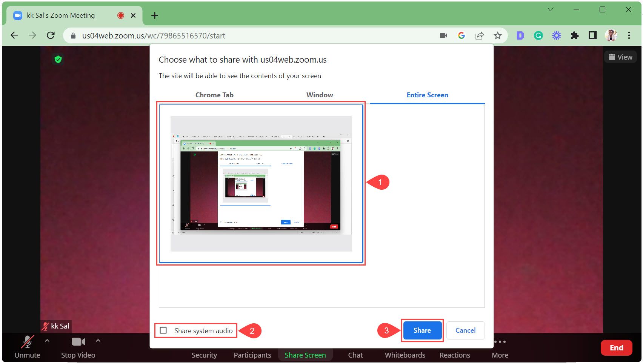Open the browser extensions puzzle icon

coord(575,35)
